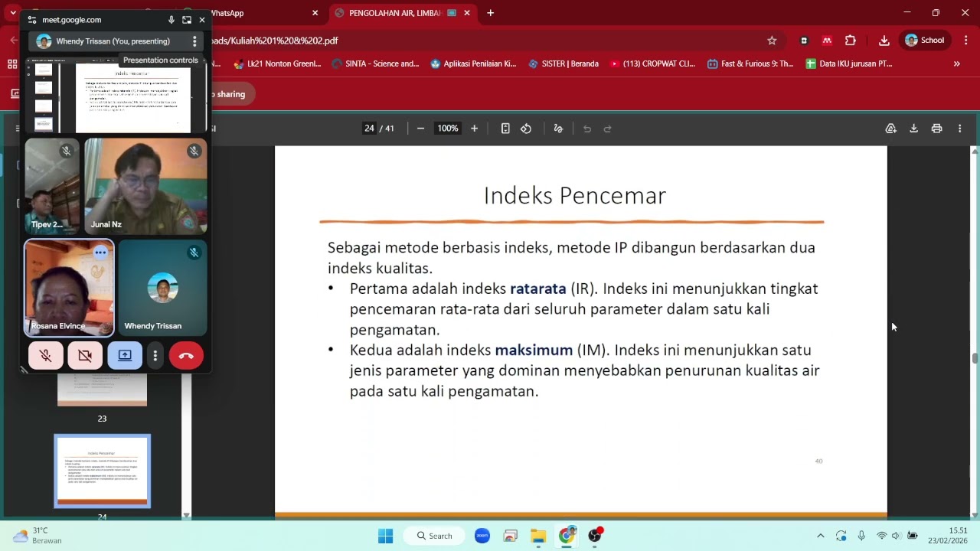Click the present screen button in Meet

pos(125,356)
